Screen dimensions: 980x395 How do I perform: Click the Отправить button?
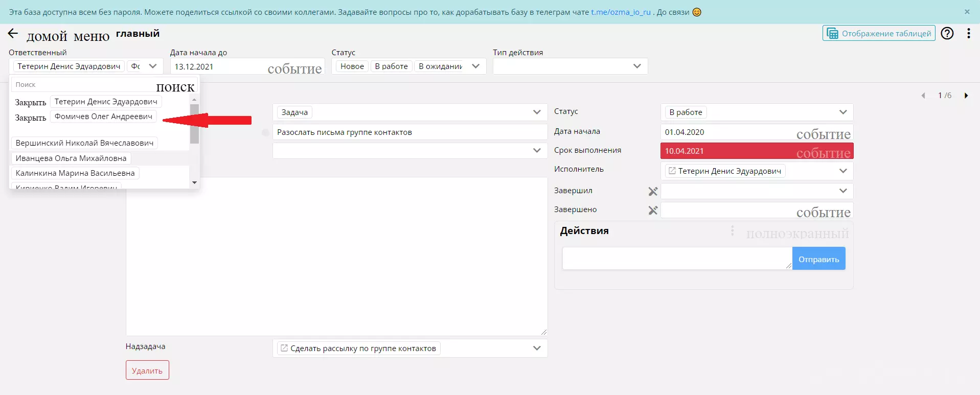point(818,259)
